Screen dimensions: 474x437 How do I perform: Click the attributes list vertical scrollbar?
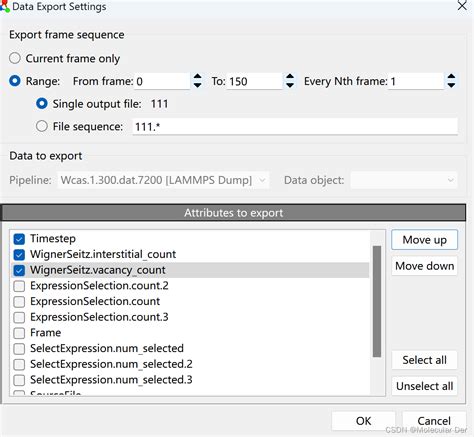pyautogui.click(x=377, y=301)
